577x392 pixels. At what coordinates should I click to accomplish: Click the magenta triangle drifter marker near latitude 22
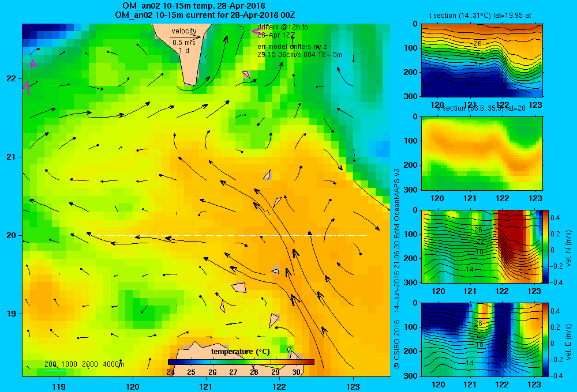33,63
